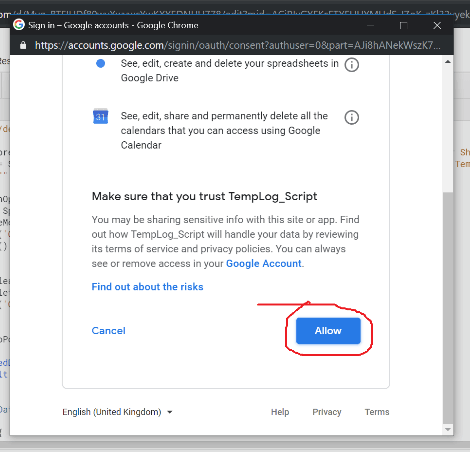Cancel the permission request

109,331
